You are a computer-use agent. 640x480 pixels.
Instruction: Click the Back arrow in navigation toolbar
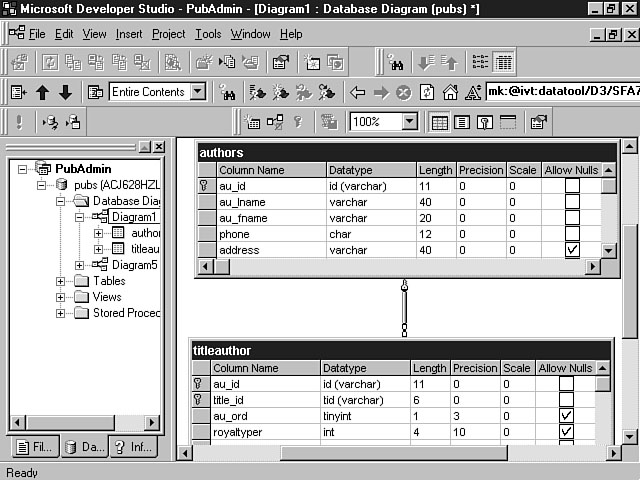tap(358, 92)
